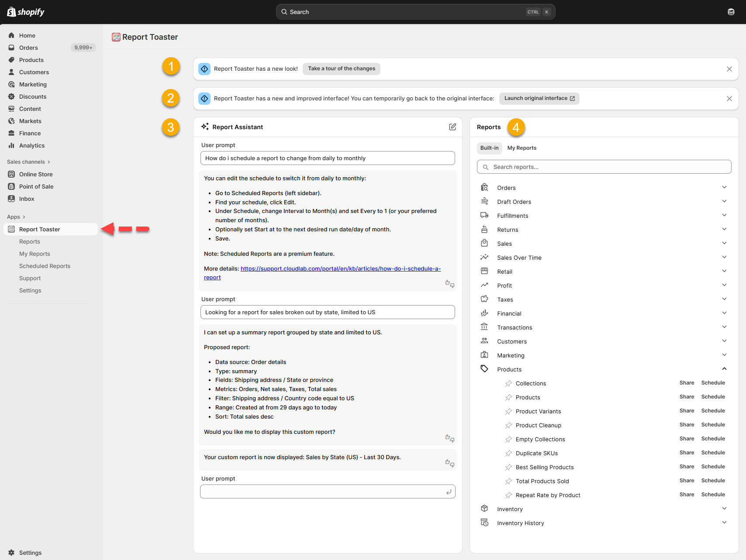Open Analytics from the left sidebar
The image size is (746, 560).
coord(32,145)
